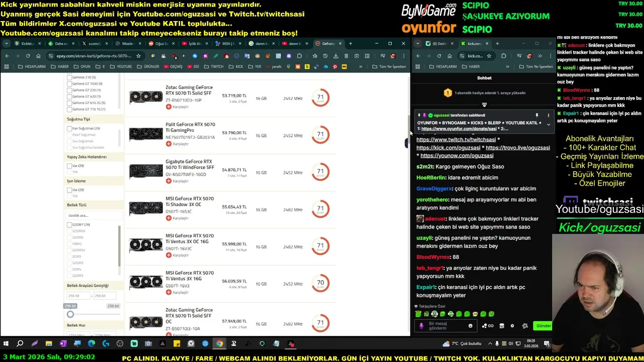Check Var under Yapay Zeka Hızlandırıcı
The height and width of the screenshot is (362, 644).
click(x=69, y=166)
